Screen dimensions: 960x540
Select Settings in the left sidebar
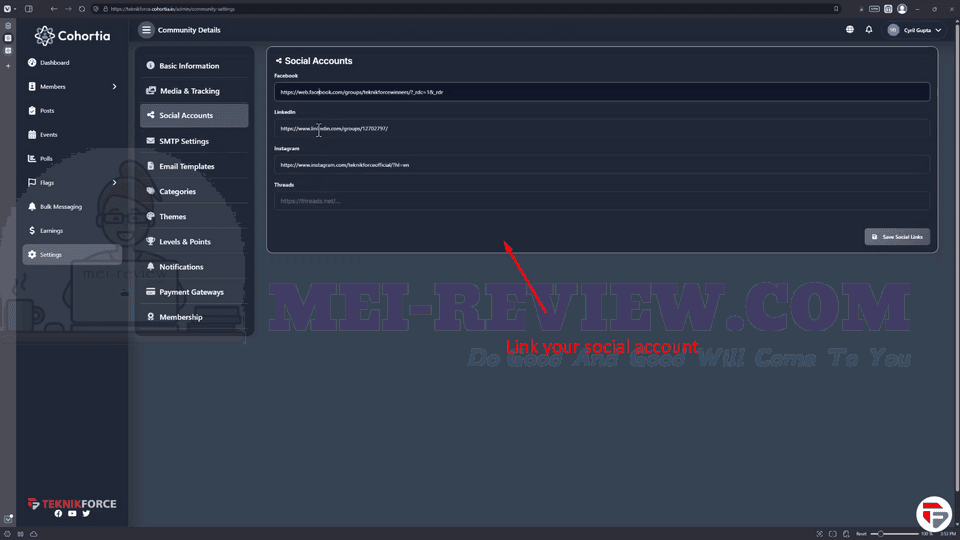click(x=72, y=255)
